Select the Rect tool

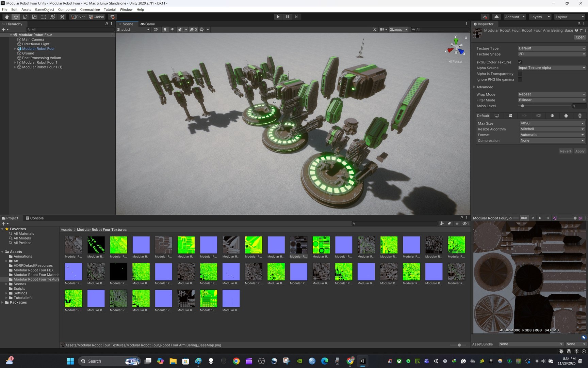tap(44, 17)
